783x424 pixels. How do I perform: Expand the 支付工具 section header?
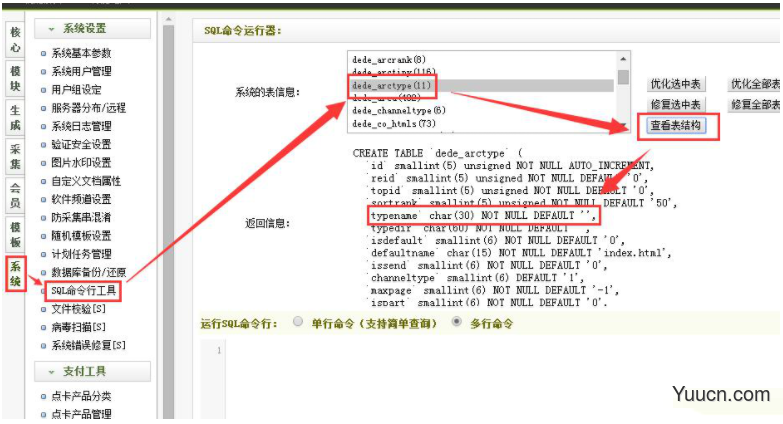pyautogui.click(x=92, y=372)
